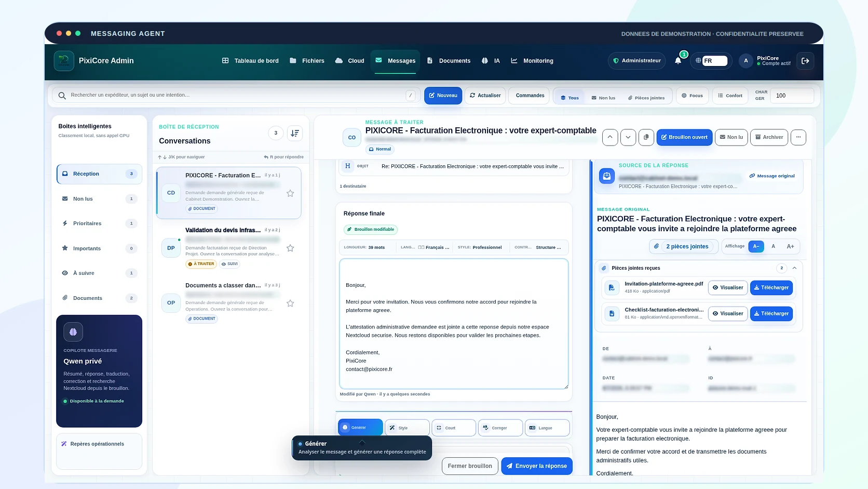Click the search input field
868x489 pixels.
pos(235,96)
